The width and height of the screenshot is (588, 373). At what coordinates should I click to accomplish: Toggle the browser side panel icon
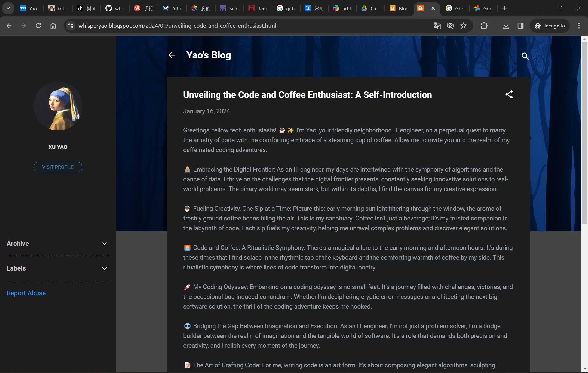(520, 26)
